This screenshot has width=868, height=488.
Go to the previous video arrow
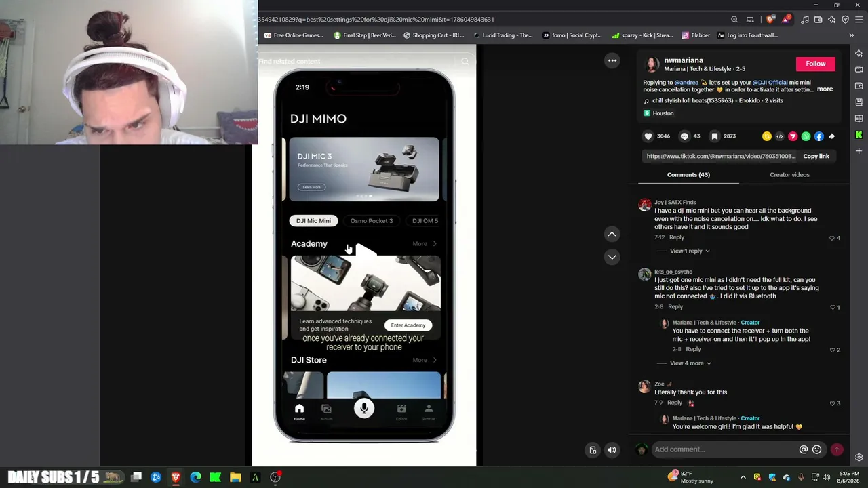(x=612, y=234)
